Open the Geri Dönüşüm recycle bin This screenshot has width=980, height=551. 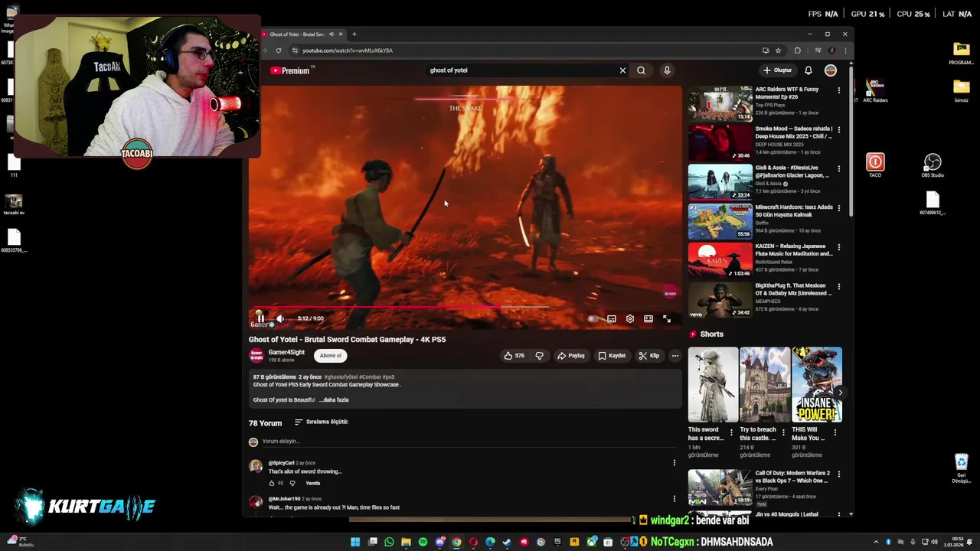point(962,468)
